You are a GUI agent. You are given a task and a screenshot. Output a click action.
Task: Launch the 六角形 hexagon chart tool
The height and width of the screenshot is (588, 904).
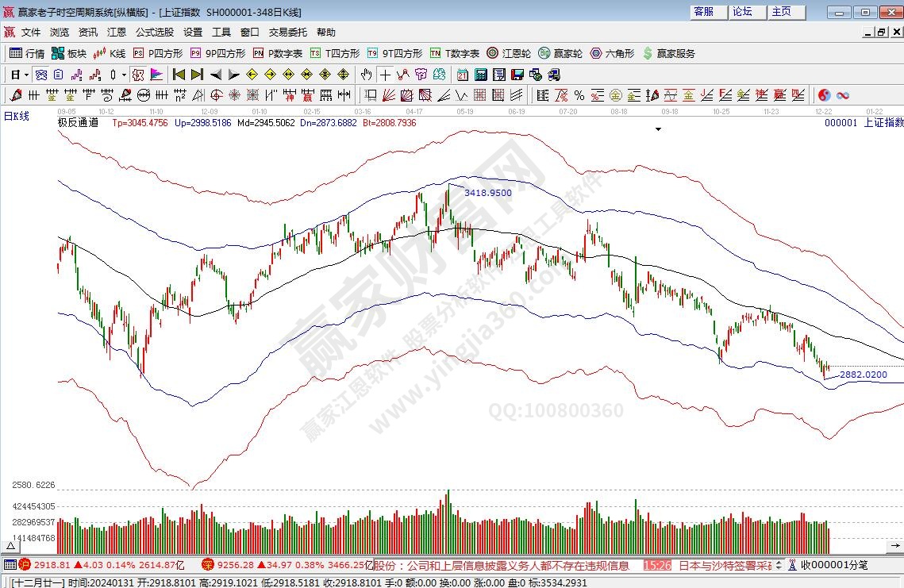(x=612, y=53)
